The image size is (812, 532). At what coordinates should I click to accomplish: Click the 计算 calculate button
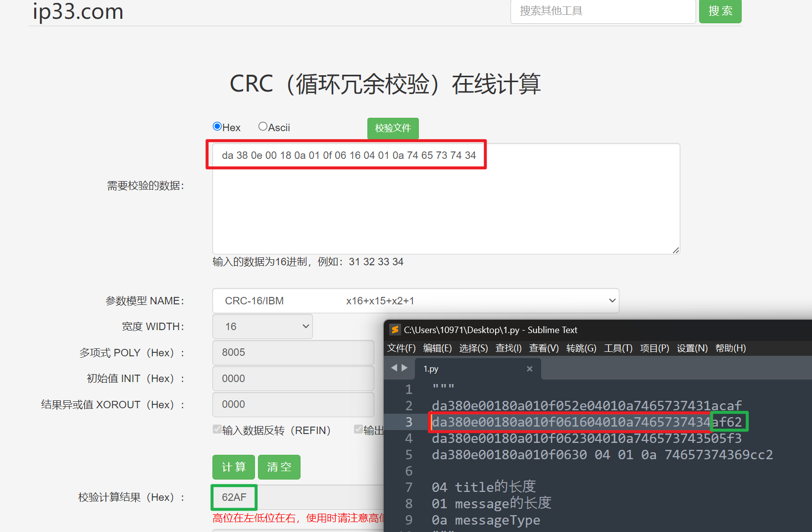click(x=234, y=467)
